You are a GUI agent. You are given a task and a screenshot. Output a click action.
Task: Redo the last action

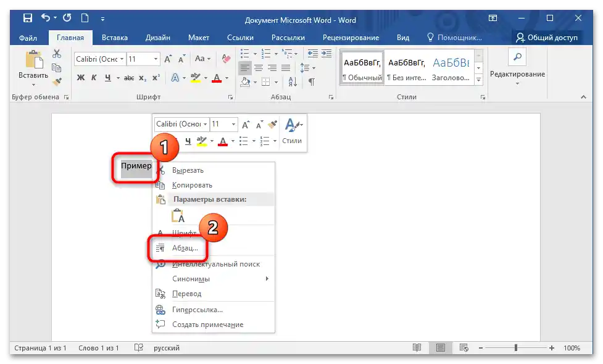tap(67, 18)
